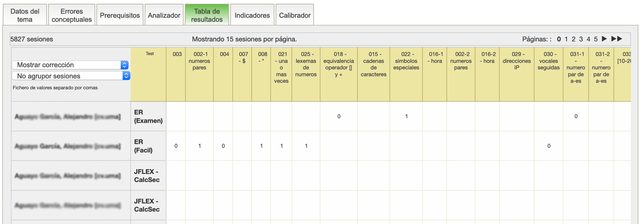Open the Indicadores tab
This screenshot has width=644, height=224.
click(x=252, y=15)
